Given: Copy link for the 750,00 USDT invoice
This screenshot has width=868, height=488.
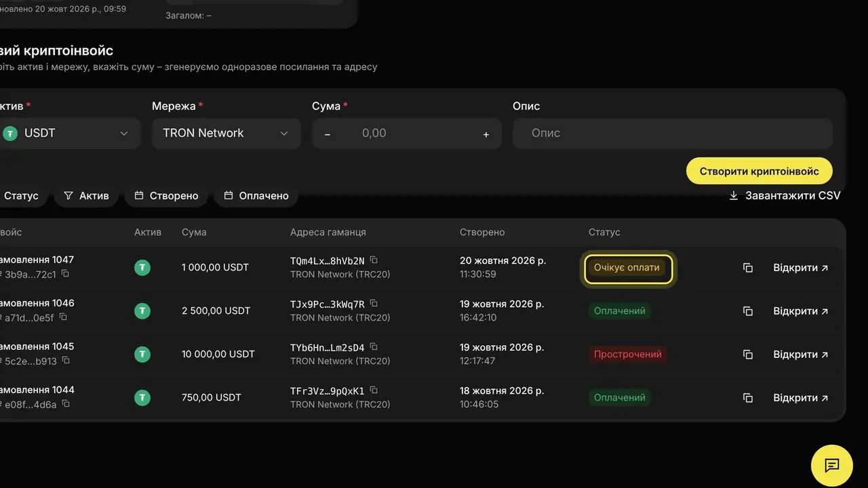Looking at the screenshot, I should 748,398.
